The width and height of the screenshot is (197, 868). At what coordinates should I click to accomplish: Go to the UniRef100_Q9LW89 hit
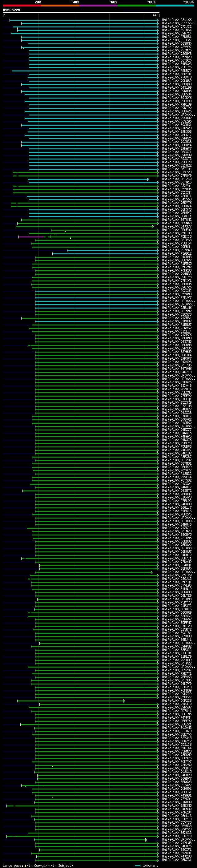[176, 81]
